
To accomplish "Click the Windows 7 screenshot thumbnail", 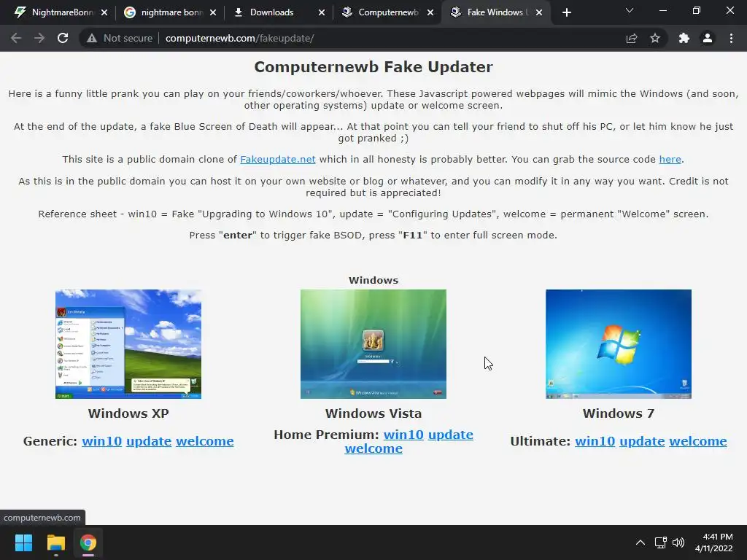I will click(x=619, y=344).
